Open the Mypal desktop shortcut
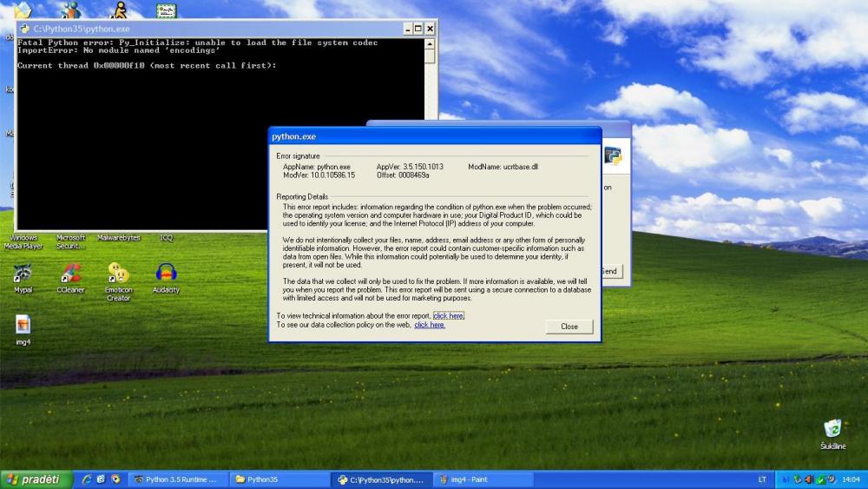Screen dimensions: 868x489 pyautogui.click(x=23, y=274)
